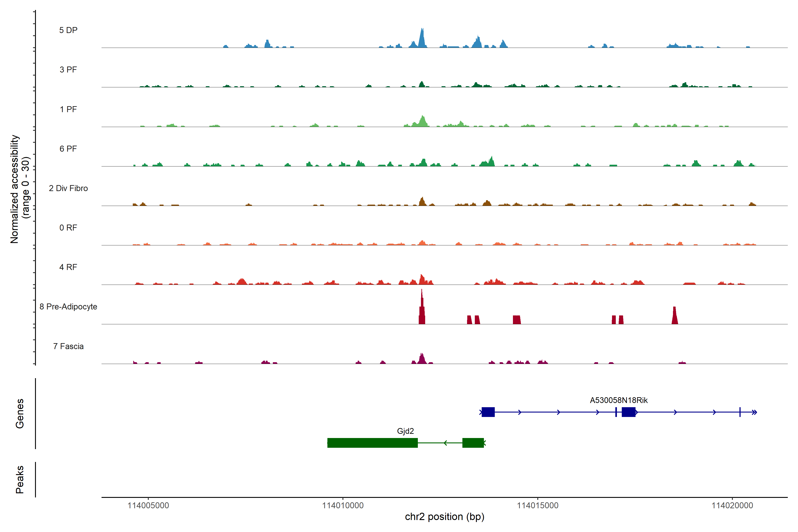Click the A530058N18Rik gene label

point(618,400)
